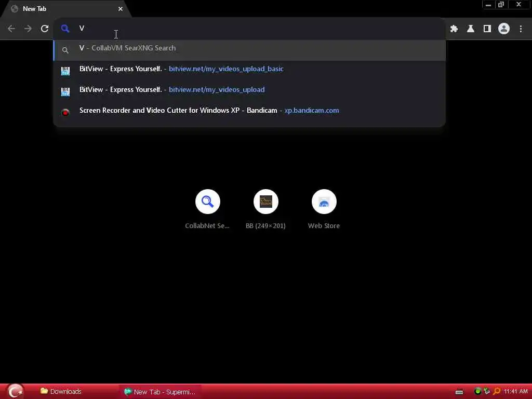The height and width of the screenshot is (399, 532).
Task: Click the 11:41 AM taskbar clock
Action: [x=516, y=392]
